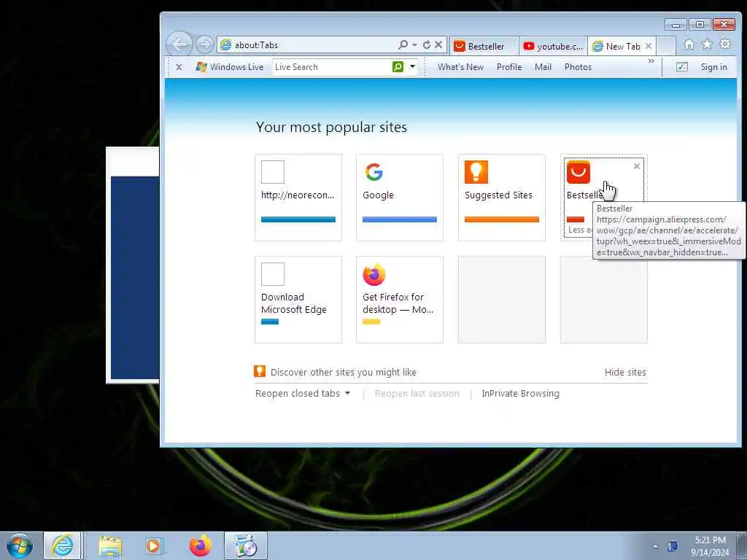Image resolution: width=747 pixels, height=560 pixels.
Task: Open Mail in the Live toolbar
Action: pyautogui.click(x=543, y=67)
